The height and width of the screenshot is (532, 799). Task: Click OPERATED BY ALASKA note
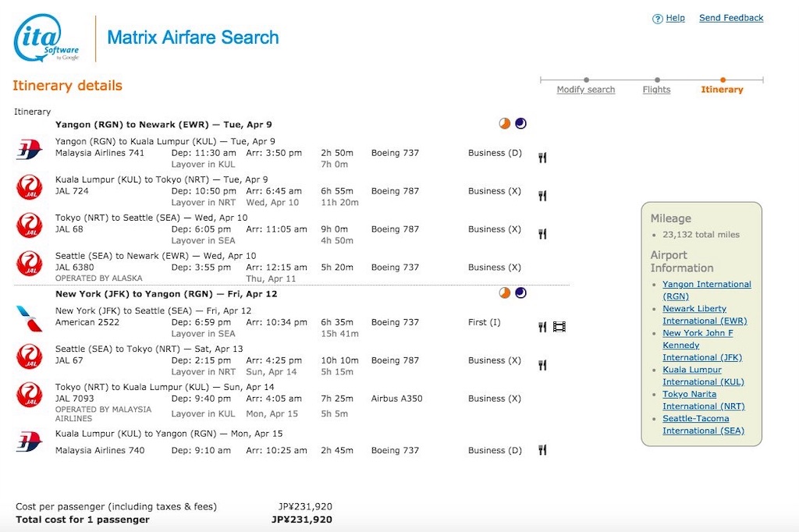pos(99,278)
